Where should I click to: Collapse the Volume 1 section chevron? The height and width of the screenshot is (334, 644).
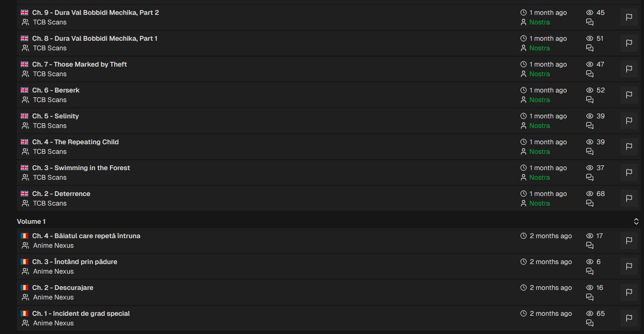[636, 221]
